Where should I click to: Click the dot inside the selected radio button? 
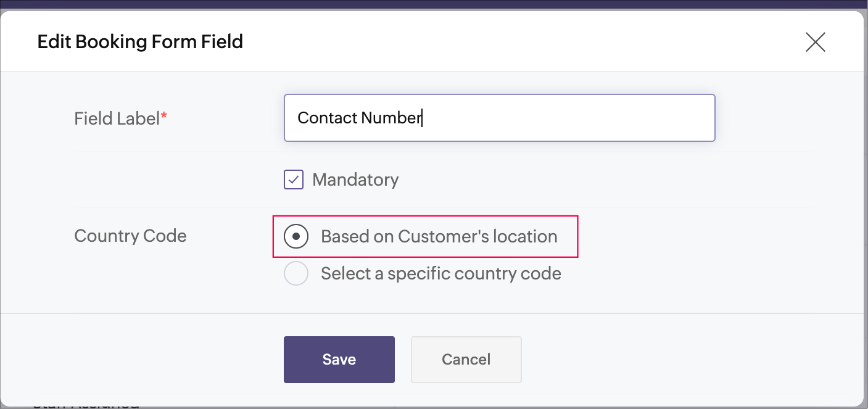click(x=296, y=237)
